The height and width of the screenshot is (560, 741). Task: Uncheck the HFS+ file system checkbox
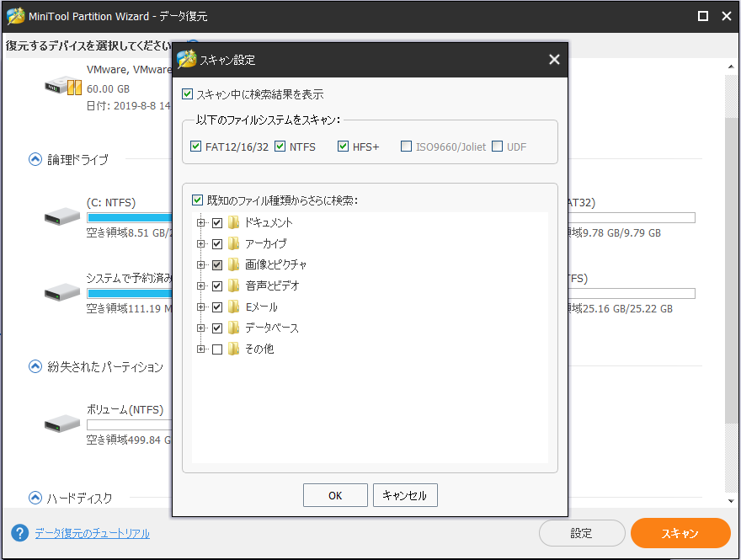coord(343,146)
